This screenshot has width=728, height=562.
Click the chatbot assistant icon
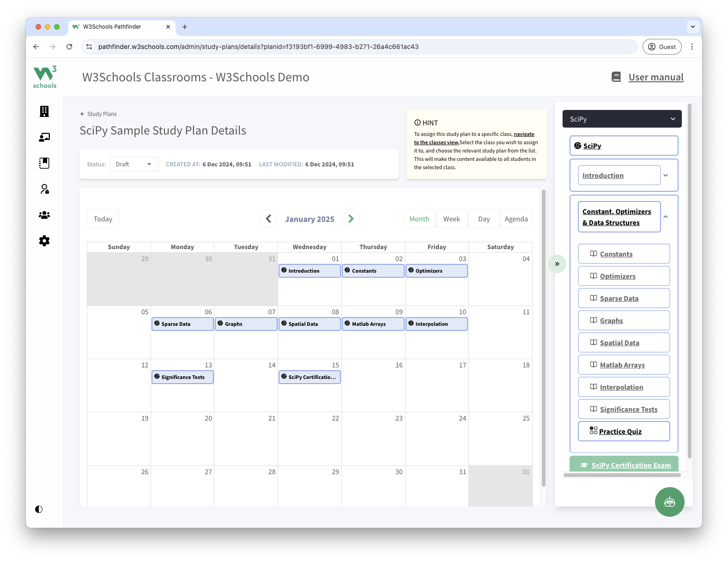click(669, 502)
